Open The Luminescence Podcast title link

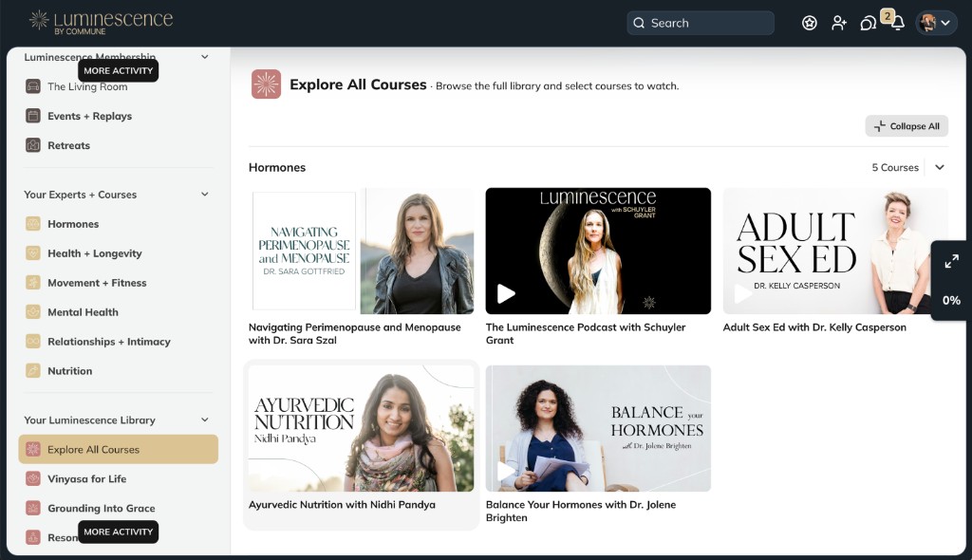[585, 334]
